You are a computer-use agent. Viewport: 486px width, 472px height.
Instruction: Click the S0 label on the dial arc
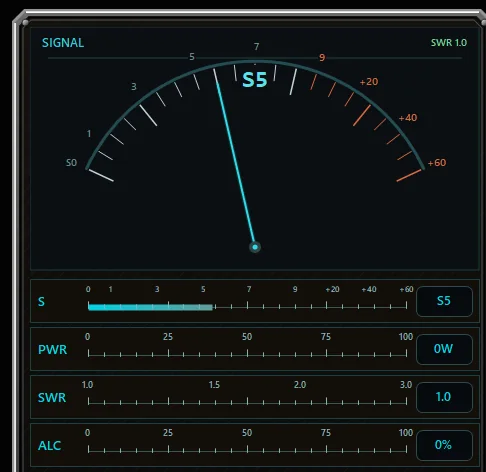coord(71,163)
